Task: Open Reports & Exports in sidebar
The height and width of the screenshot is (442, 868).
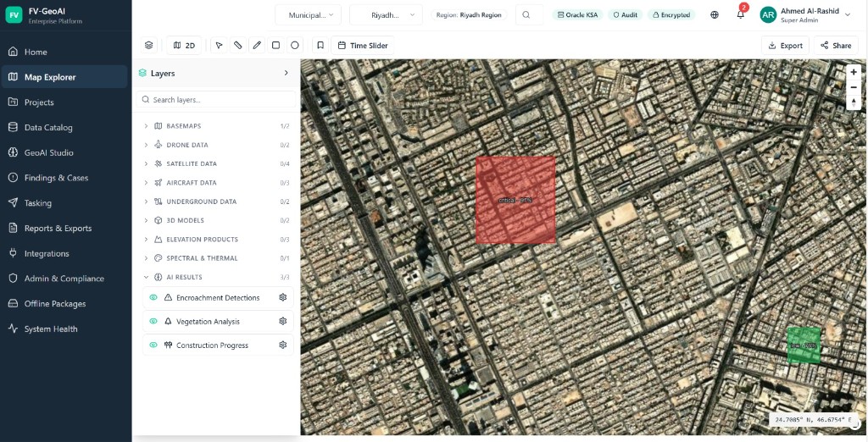Action: tap(65, 228)
